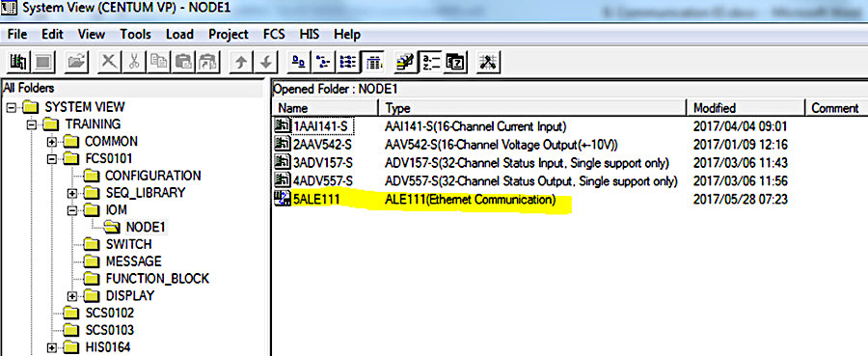868x356 pixels.
Task: Open the Load menu
Action: pos(179,35)
